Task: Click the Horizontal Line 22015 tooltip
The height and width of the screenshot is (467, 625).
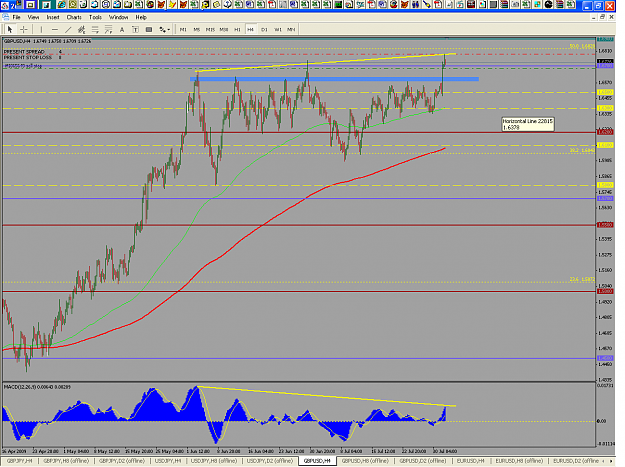Action: point(527,124)
